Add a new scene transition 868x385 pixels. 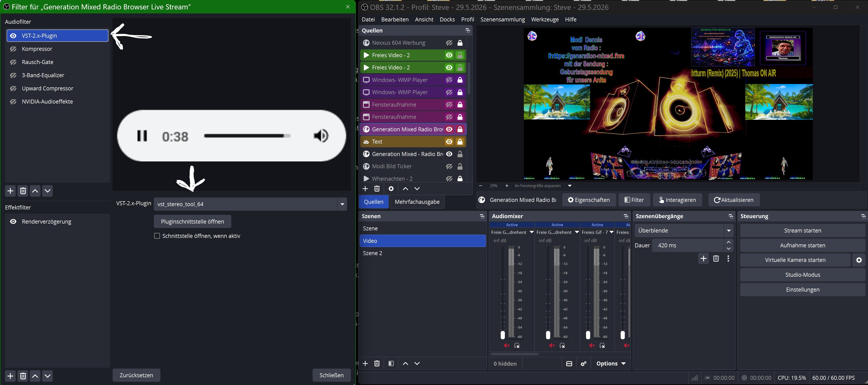pos(704,258)
